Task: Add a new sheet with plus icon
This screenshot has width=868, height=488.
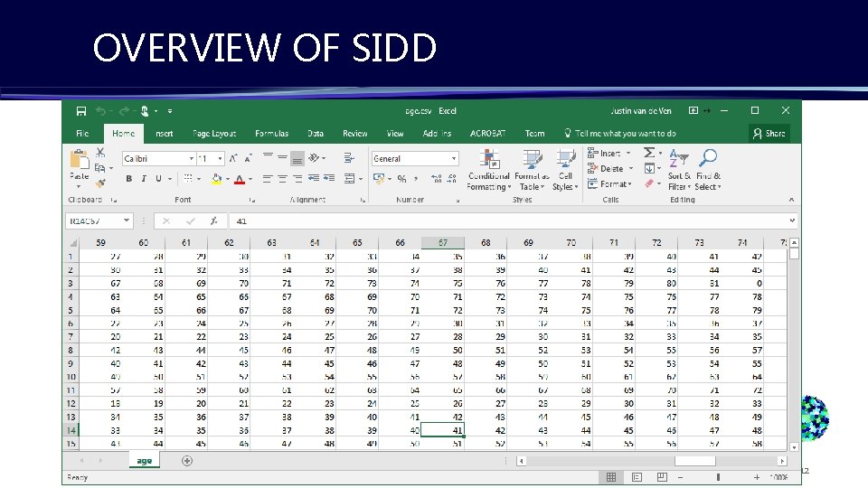Action: click(187, 461)
